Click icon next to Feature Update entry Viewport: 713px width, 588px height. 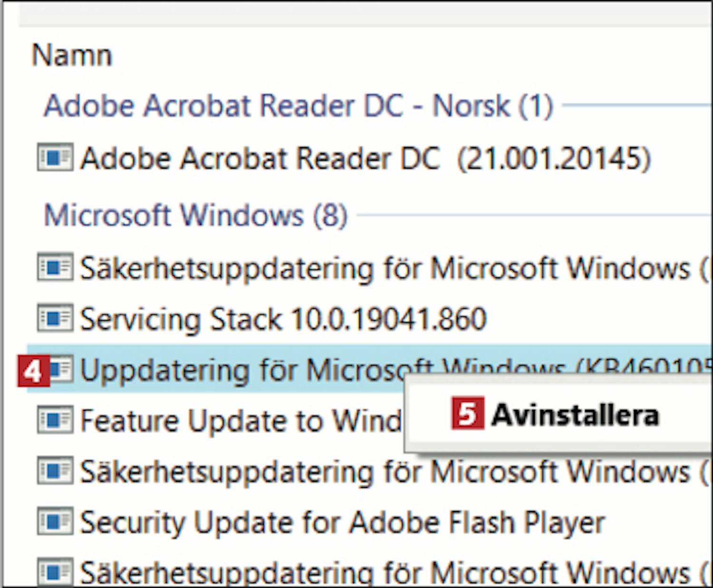pos(55,419)
